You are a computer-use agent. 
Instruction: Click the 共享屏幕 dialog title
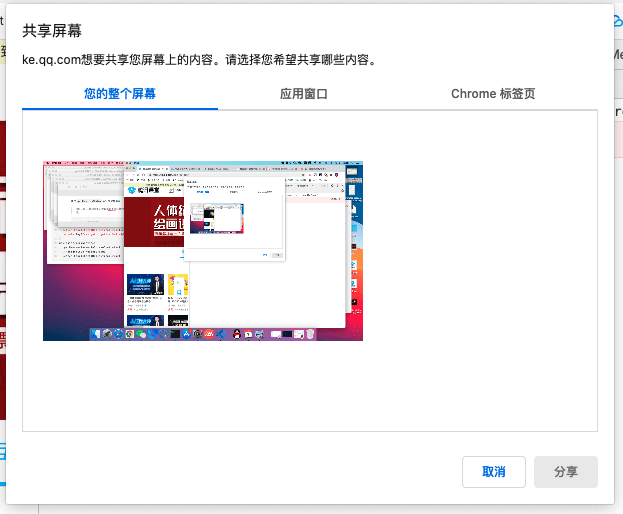(52, 31)
